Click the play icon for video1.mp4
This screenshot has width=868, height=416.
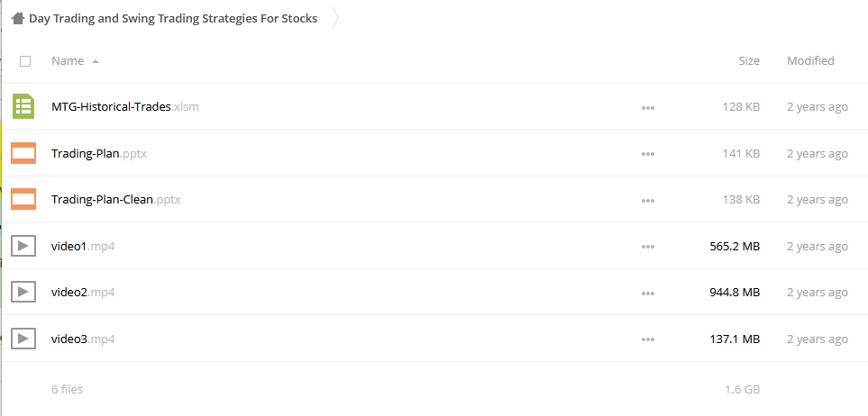[23, 246]
